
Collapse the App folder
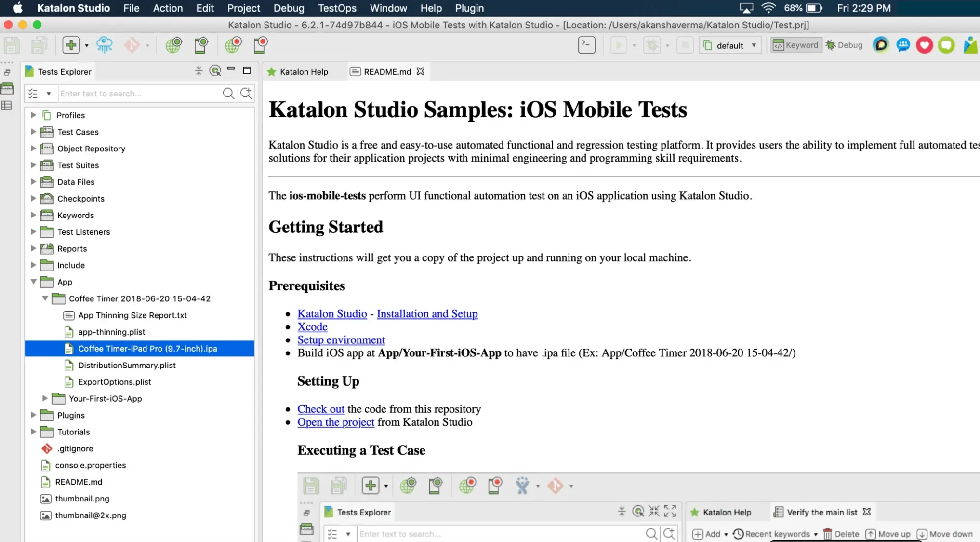(33, 282)
